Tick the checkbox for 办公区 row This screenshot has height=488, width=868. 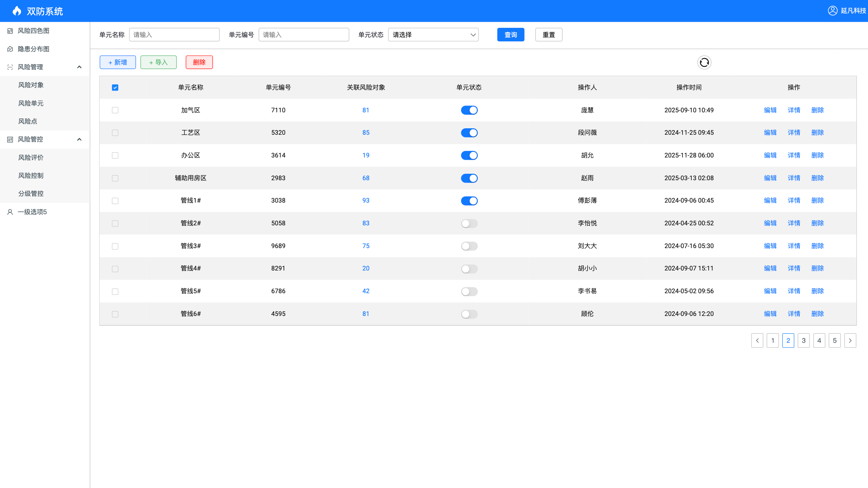coord(115,155)
